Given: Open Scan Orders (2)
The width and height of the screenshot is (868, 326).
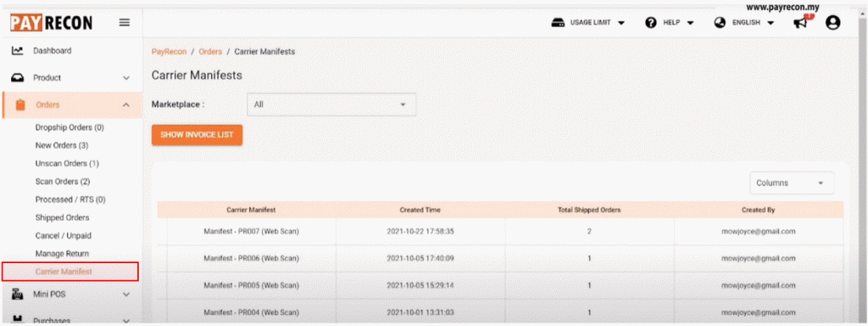Looking at the screenshot, I should point(63,182).
